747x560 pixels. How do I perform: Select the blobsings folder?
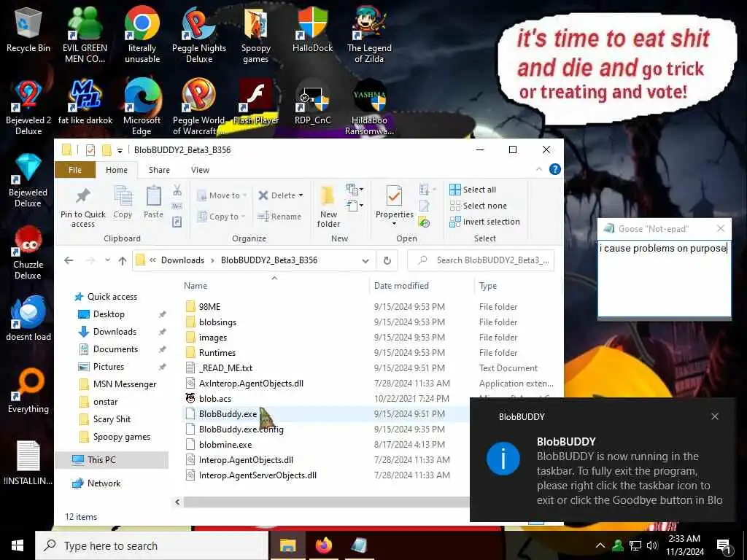[x=217, y=322]
